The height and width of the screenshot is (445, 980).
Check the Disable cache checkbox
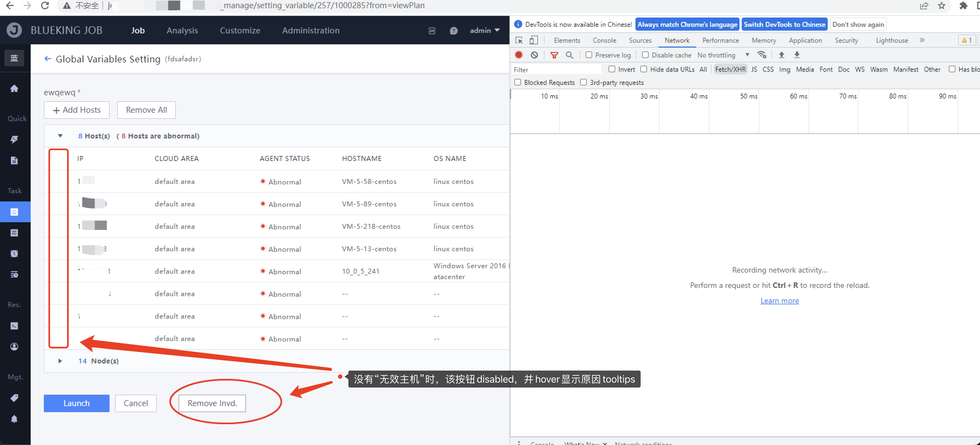coord(645,55)
